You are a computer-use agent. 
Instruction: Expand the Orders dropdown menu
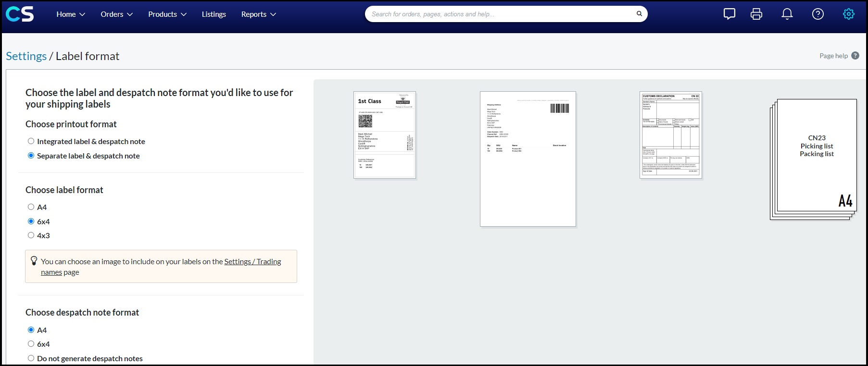pos(116,14)
